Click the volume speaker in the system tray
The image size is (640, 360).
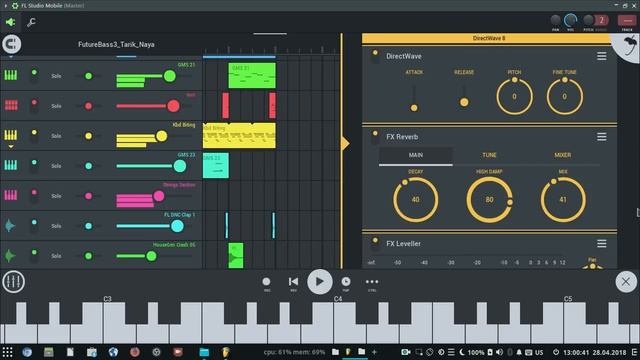pyautogui.click(x=499, y=352)
